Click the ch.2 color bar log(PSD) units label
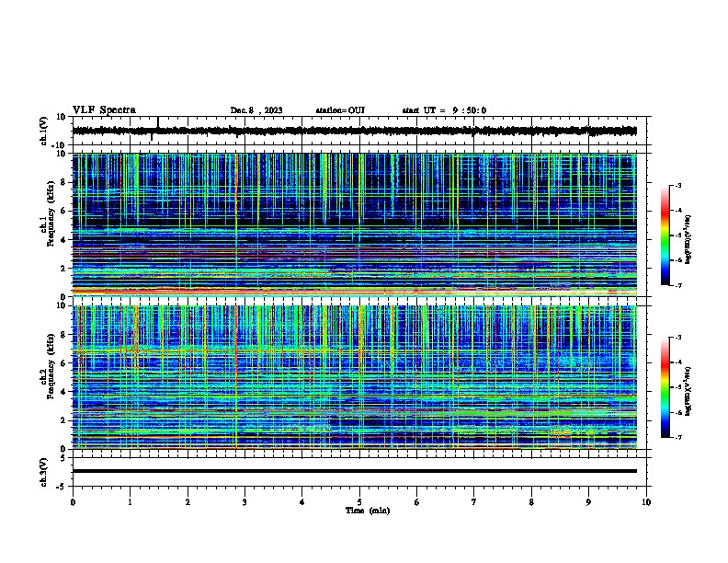Image resolution: width=728 pixels, height=563 pixels. tap(688, 391)
